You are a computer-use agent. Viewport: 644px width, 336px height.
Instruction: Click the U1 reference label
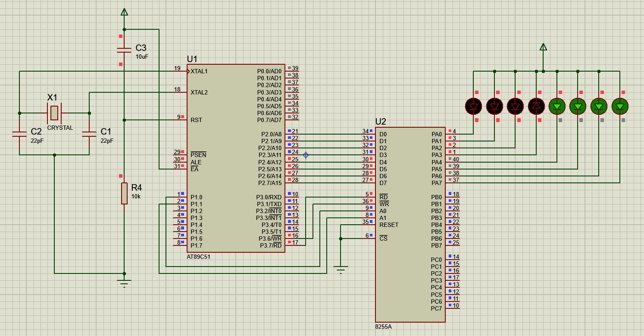192,59
